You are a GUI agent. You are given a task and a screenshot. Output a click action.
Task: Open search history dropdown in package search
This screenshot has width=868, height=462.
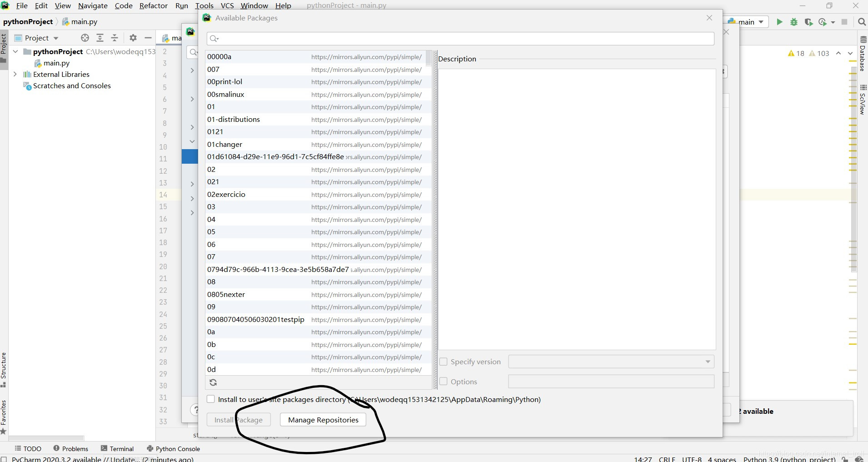(x=215, y=39)
